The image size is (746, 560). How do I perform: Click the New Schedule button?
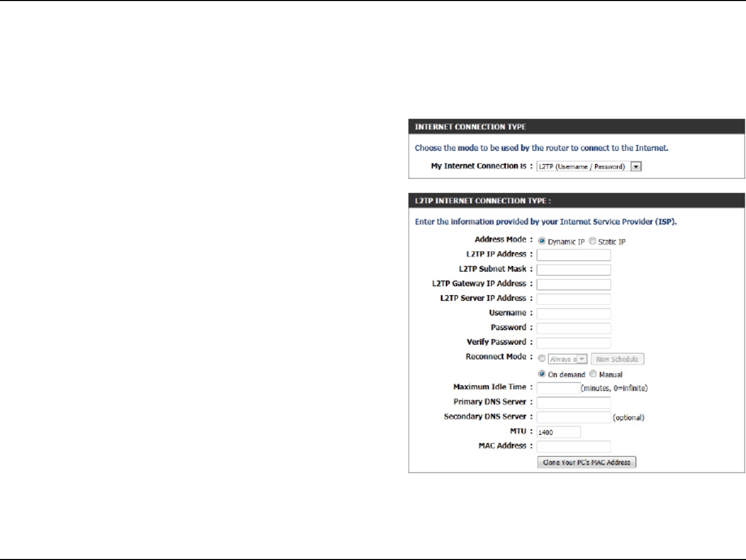pos(617,359)
